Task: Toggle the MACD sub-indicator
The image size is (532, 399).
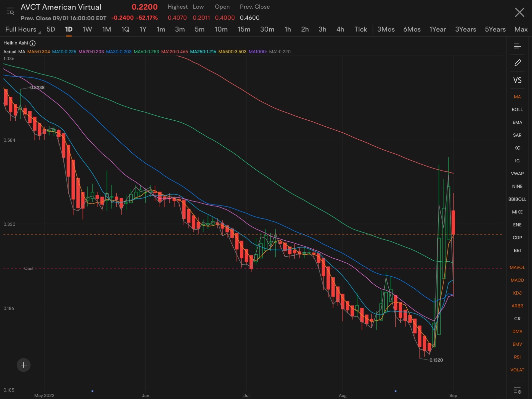Action: (x=517, y=280)
